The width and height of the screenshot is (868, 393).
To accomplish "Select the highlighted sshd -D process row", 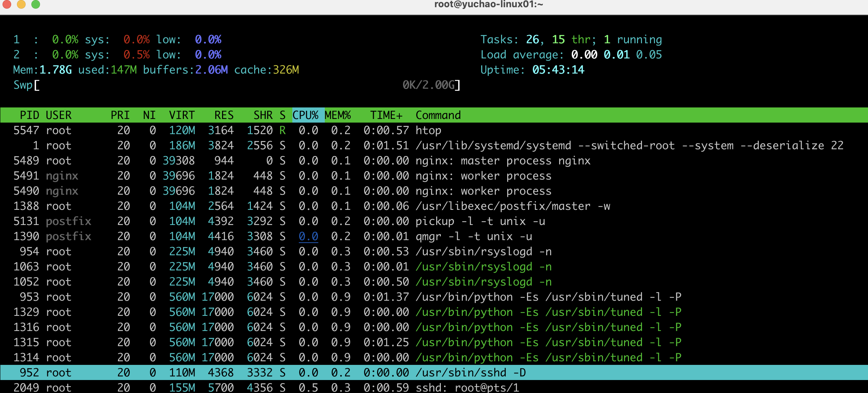I will [x=470, y=373].
